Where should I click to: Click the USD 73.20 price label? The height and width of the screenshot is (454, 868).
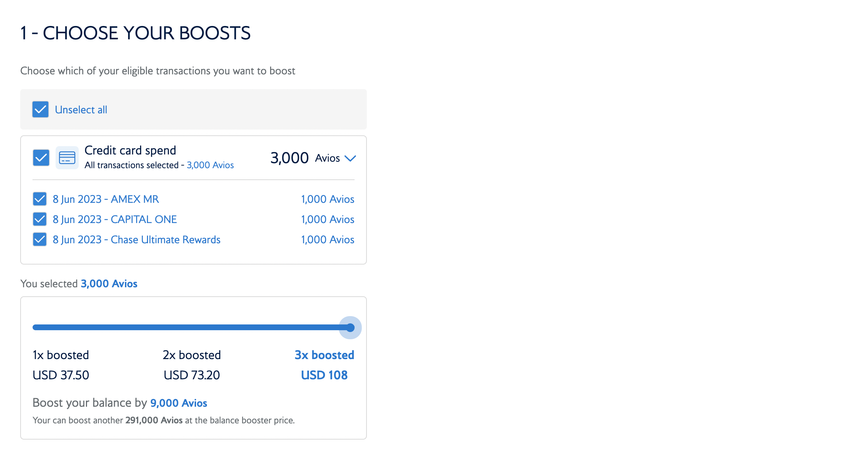click(192, 375)
